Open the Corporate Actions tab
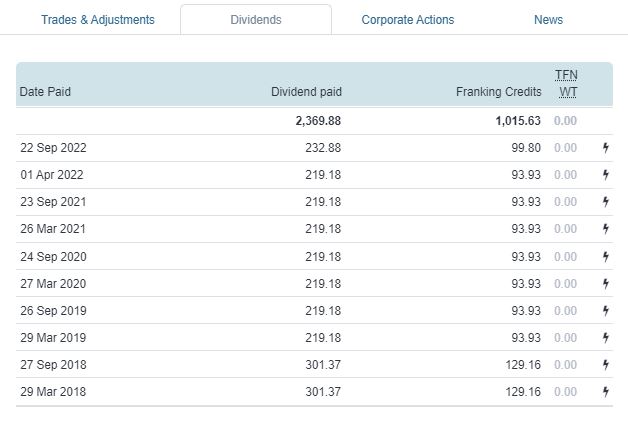 coord(407,20)
